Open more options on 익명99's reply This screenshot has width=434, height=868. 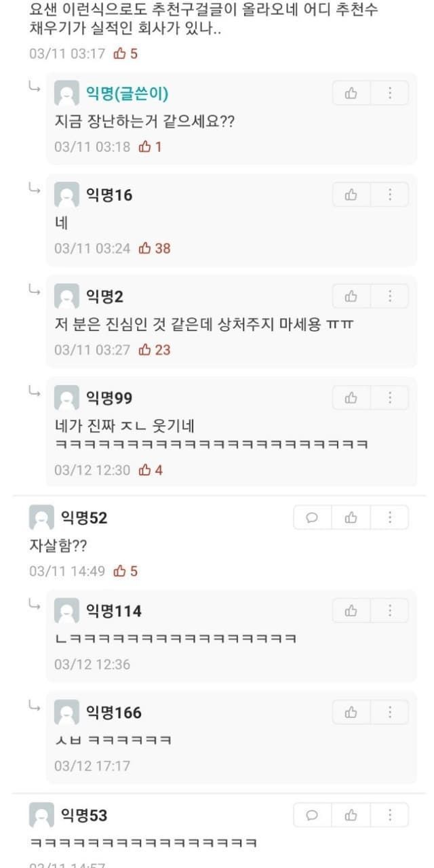coord(390,398)
